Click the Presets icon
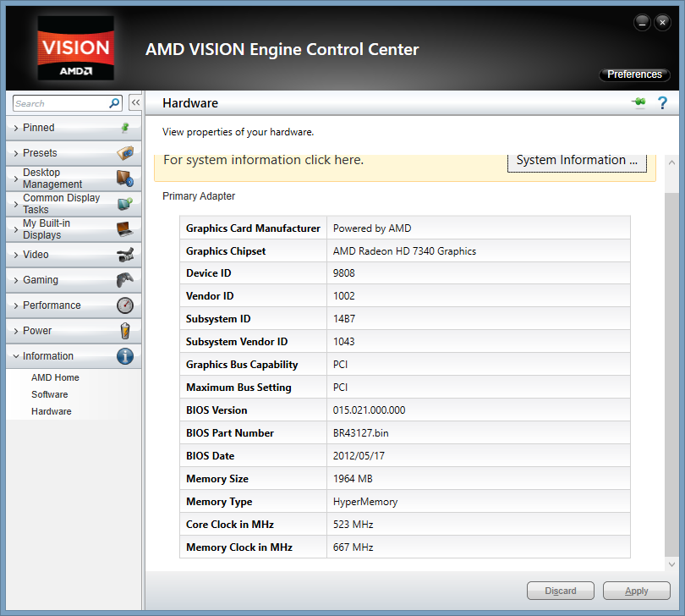685x616 pixels. 125,153
